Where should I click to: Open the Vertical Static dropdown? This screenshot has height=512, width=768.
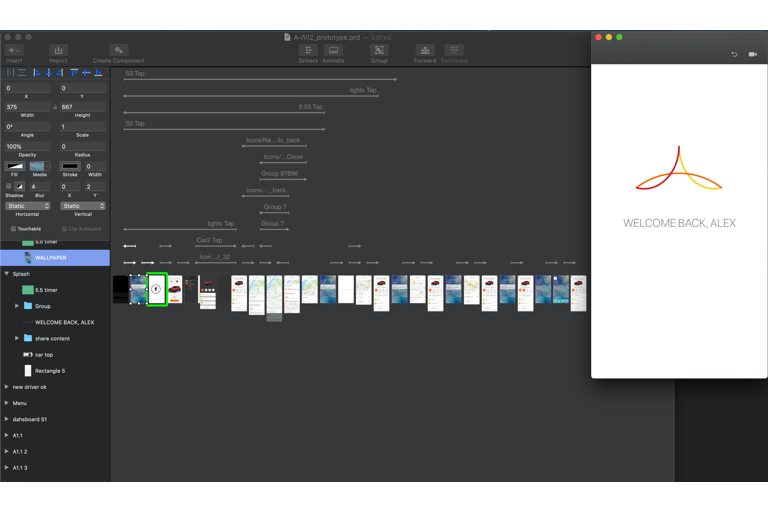pos(83,206)
